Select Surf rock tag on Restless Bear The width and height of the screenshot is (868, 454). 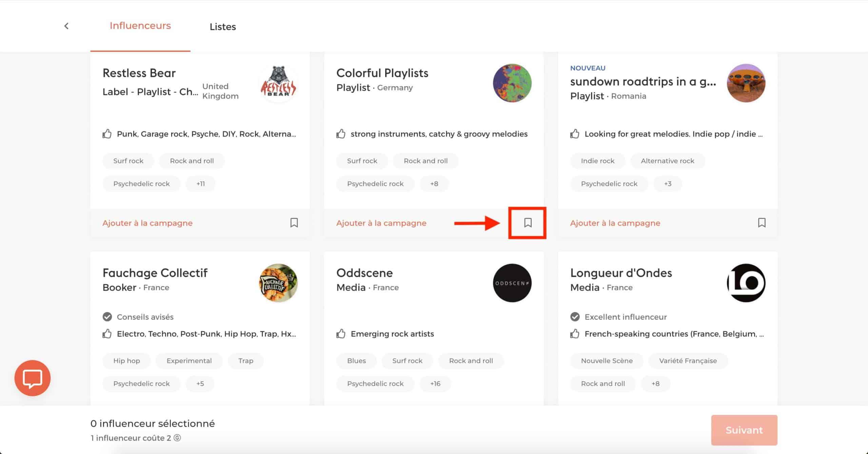[x=128, y=161]
